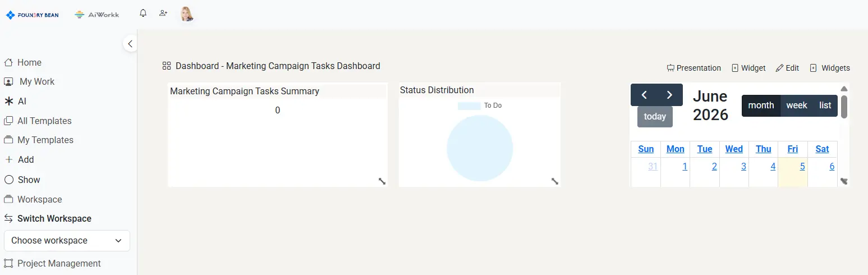
Task: Click the Widget button
Action: click(x=748, y=68)
